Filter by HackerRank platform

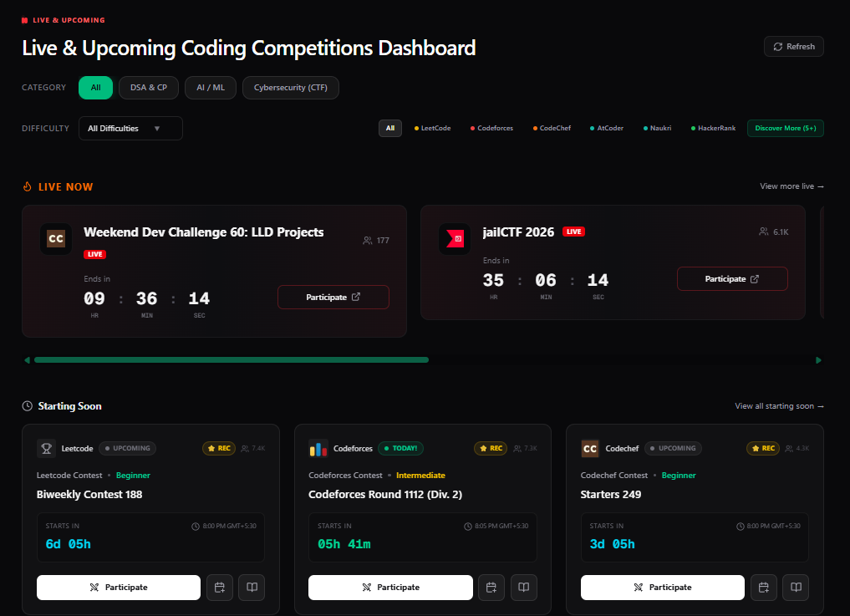(x=714, y=129)
